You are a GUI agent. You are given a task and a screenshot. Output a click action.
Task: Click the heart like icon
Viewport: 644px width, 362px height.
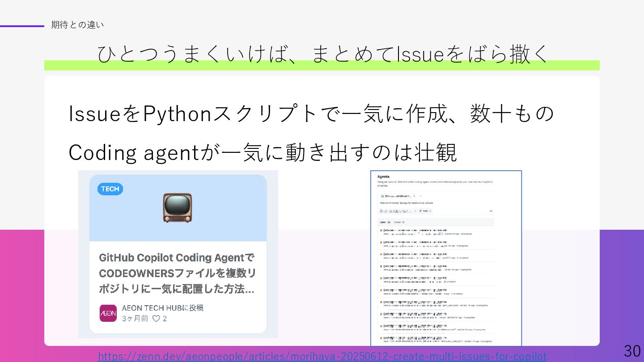(156, 319)
